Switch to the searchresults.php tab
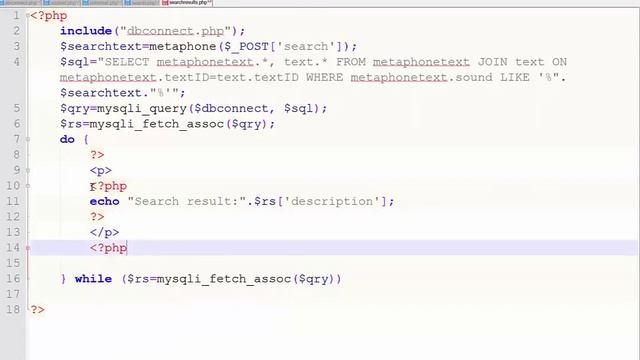640x360 pixels. [187, 3]
